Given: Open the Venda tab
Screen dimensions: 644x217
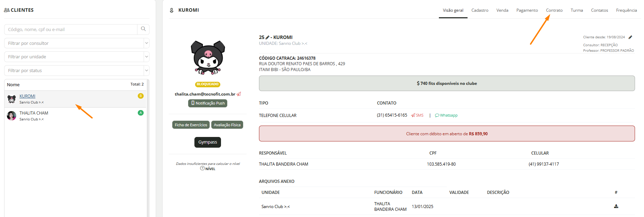Looking at the screenshot, I should click(x=502, y=10).
